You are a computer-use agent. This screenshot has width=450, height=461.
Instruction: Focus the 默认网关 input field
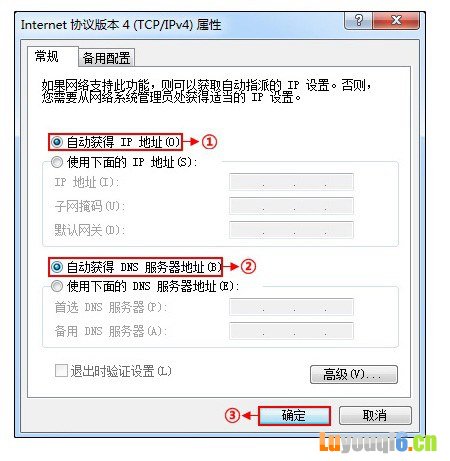(291, 230)
